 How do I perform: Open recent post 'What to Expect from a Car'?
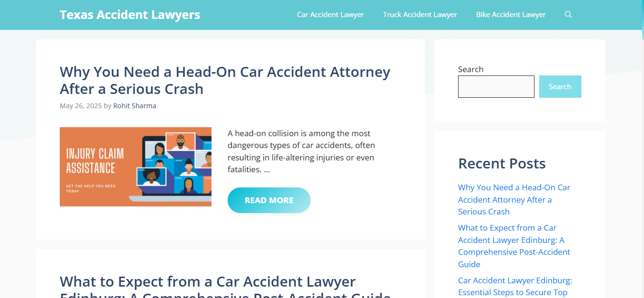[514, 246]
